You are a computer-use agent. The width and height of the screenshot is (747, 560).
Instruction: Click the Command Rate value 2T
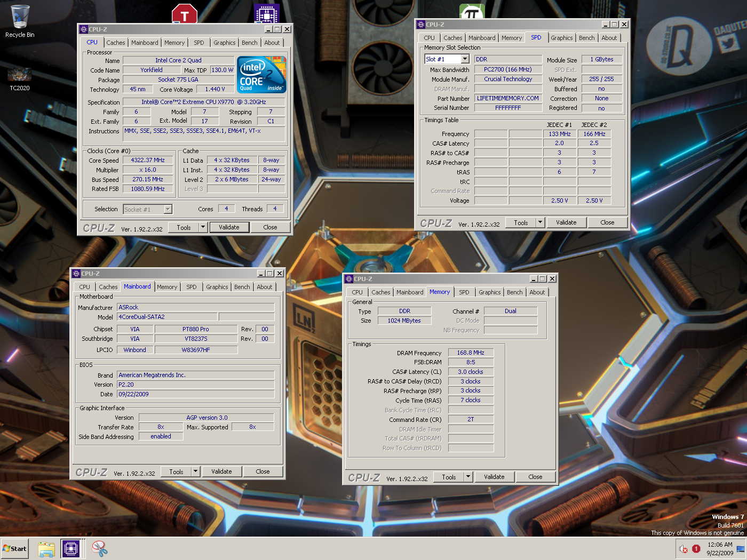pyautogui.click(x=471, y=419)
